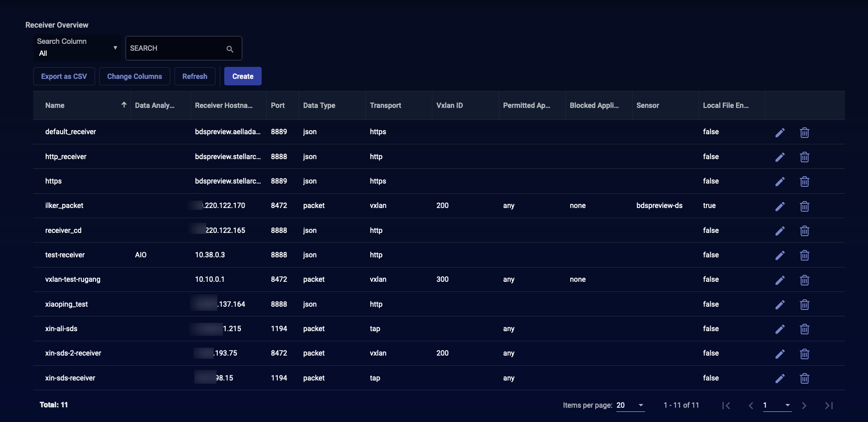
Task: Click the AIO data analyzer cell
Action: (x=141, y=255)
